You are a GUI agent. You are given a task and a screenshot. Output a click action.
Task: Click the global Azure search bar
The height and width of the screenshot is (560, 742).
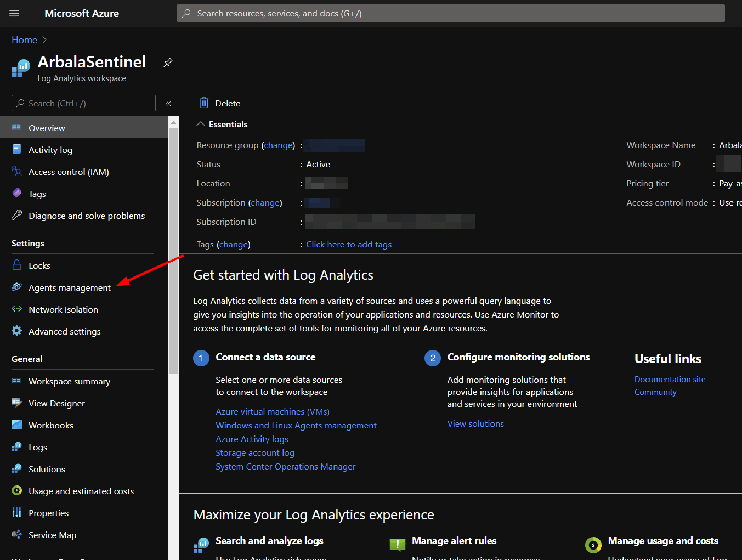pos(451,13)
